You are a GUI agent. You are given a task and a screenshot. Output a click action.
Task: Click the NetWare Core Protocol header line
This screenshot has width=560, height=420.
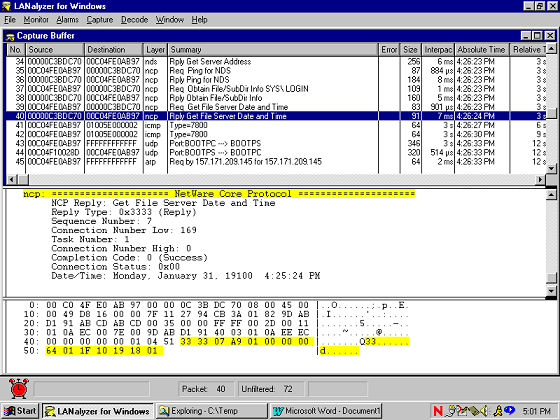pos(219,194)
